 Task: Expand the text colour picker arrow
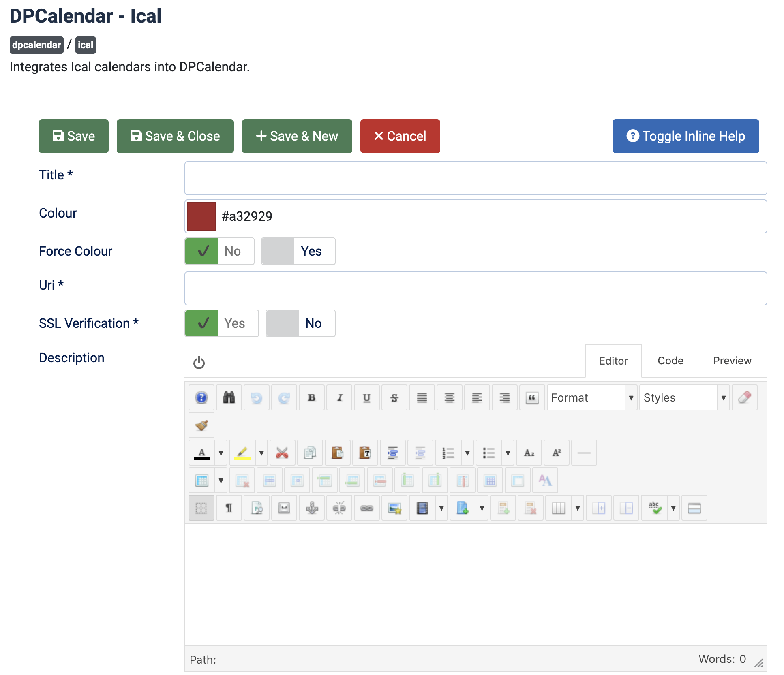[x=221, y=453]
